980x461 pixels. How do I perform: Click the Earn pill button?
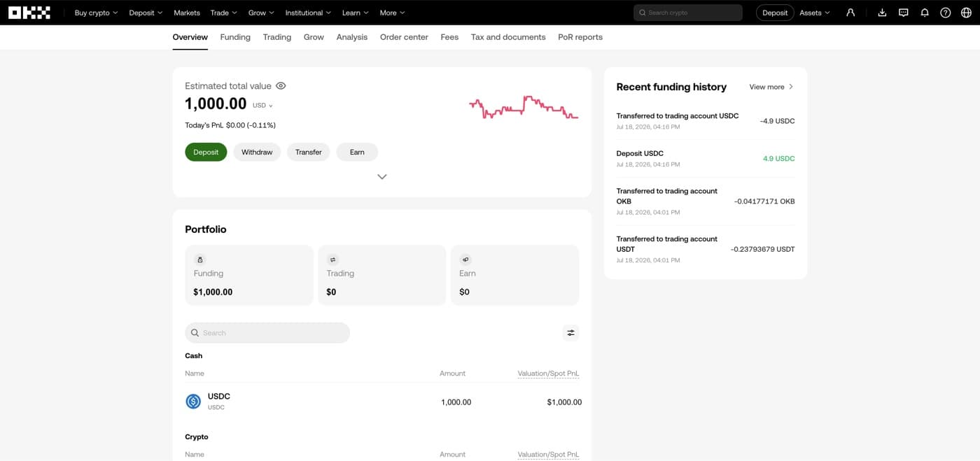pos(357,152)
